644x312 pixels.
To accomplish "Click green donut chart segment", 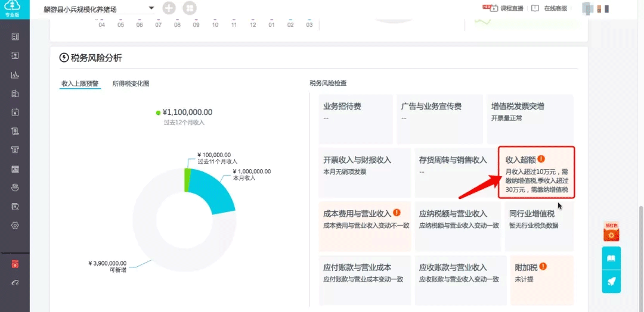I will tap(187, 180).
